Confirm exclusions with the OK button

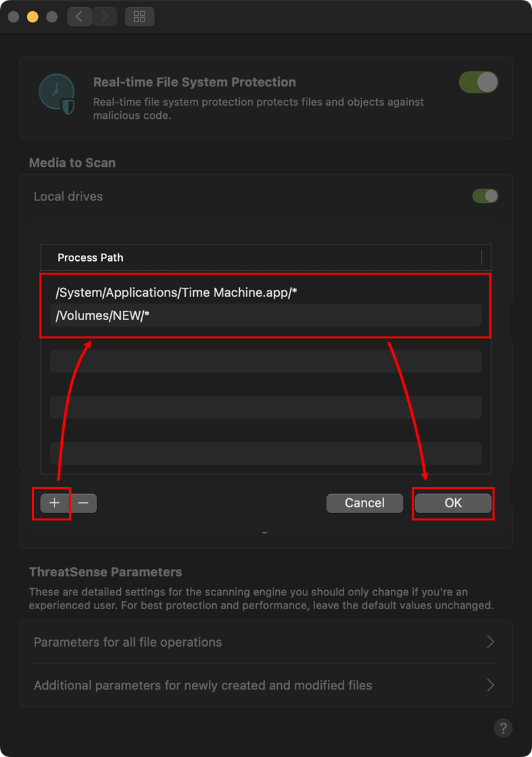coord(453,503)
